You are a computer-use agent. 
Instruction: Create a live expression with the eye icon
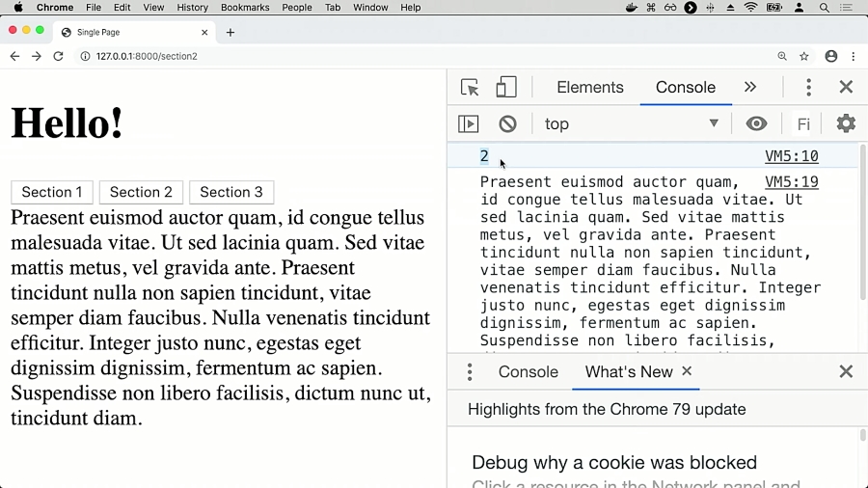pos(756,123)
